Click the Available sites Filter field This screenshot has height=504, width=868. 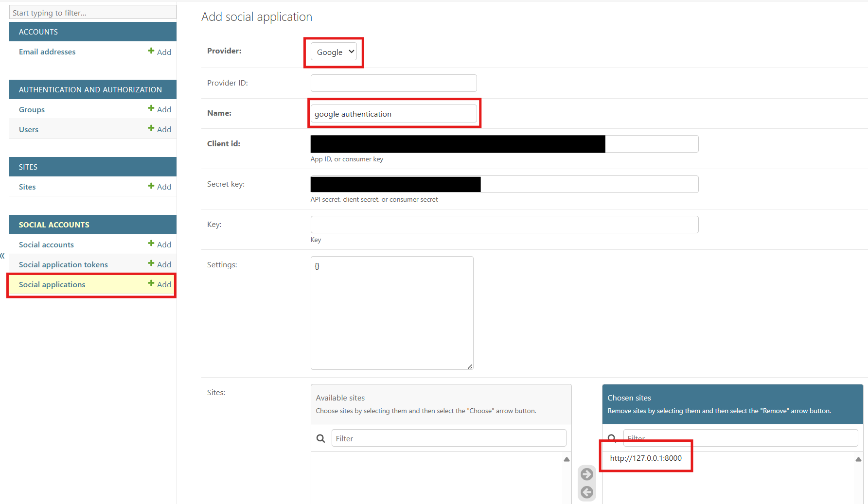tap(448, 438)
